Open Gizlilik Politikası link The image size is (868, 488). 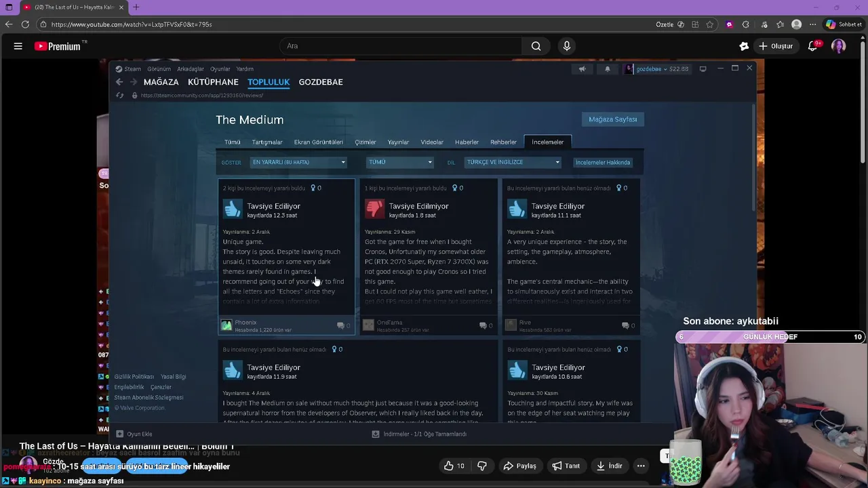click(134, 377)
